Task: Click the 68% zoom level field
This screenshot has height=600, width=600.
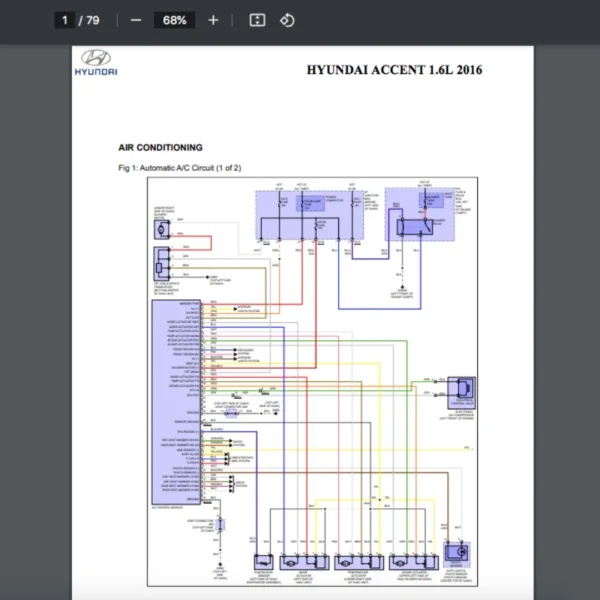Action: pos(175,20)
